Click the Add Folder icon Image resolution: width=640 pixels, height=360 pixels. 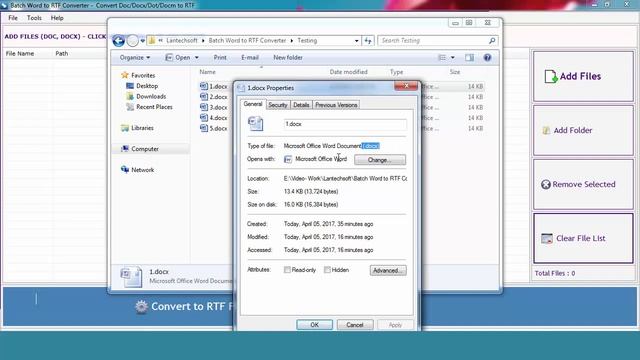[546, 130]
